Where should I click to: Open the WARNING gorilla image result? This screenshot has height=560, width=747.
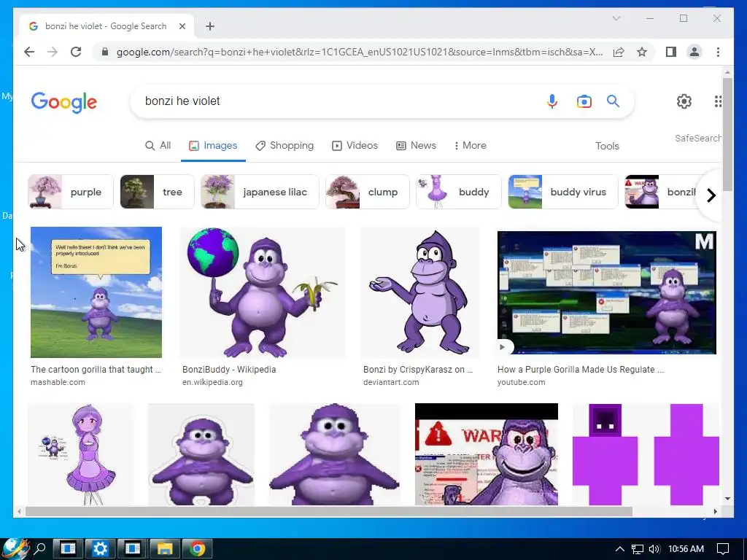tap(487, 454)
